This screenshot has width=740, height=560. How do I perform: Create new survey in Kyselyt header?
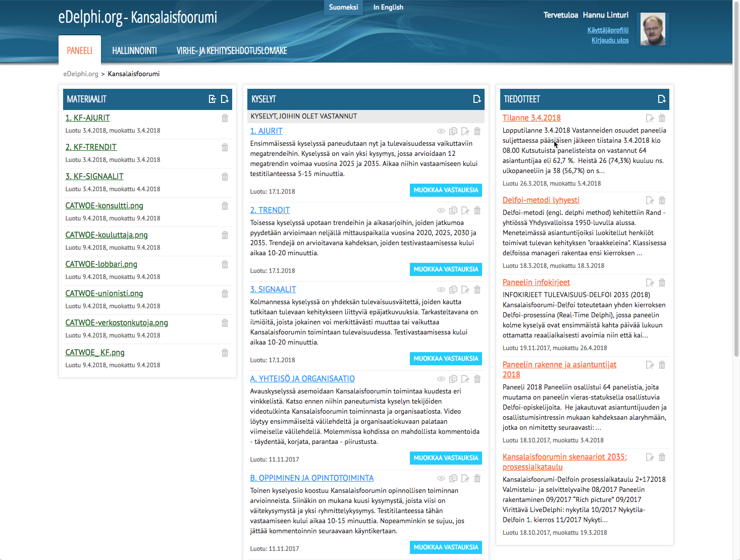[477, 99]
